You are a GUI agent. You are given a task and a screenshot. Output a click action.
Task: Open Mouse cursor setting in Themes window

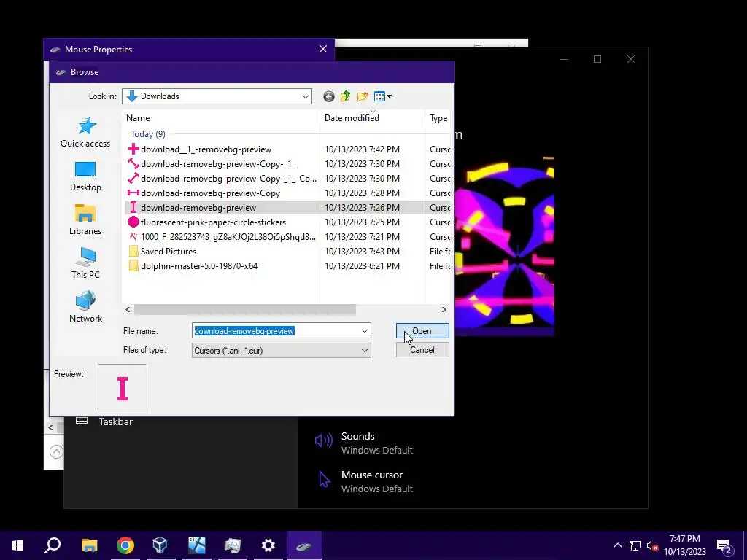[365, 481]
